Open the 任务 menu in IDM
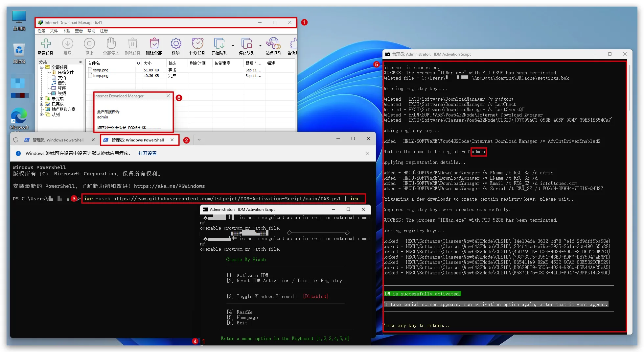Screen dimensions: 644x352 tap(41, 31)
